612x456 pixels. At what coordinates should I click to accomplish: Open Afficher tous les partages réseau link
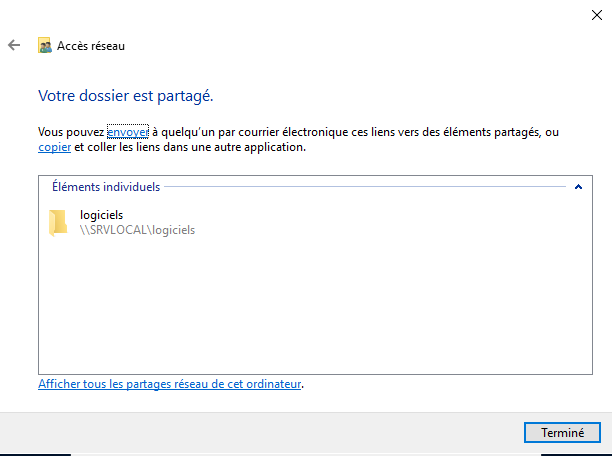[x=169, y=384]
